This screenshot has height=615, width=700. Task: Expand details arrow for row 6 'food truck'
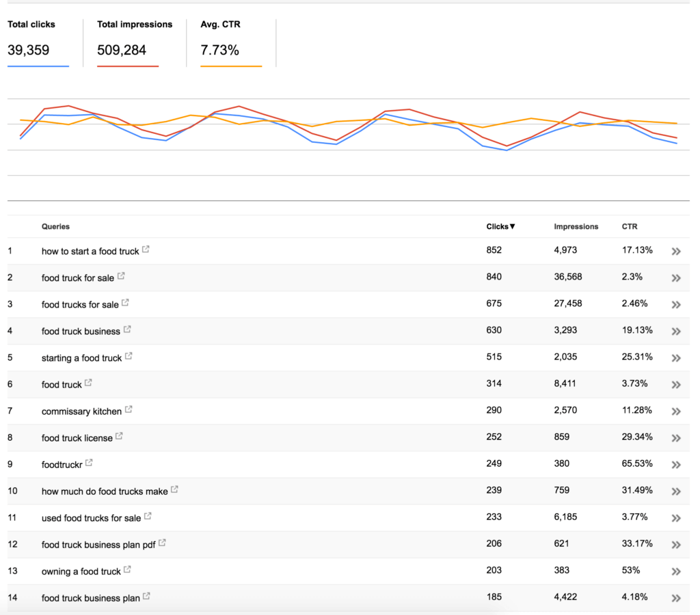coord(676,385)
